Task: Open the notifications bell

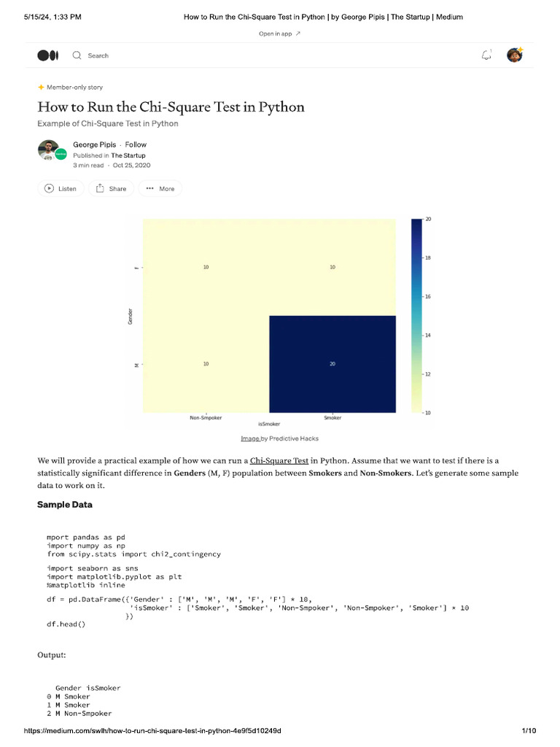Action: 486,55
